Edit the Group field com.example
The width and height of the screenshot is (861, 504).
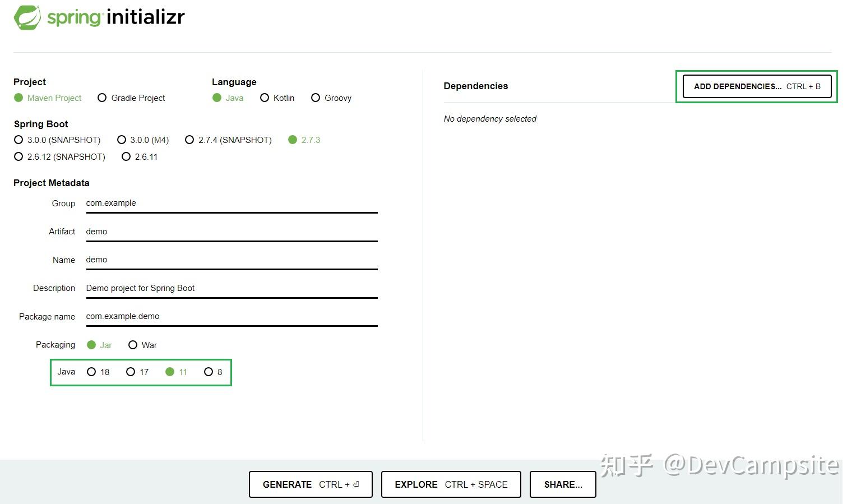click(x=232, y=204)
